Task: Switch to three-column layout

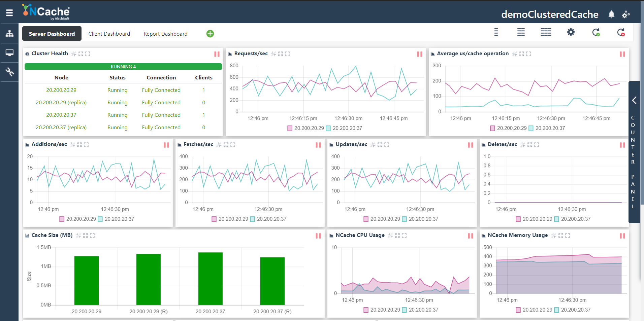Action: (546, 32)
